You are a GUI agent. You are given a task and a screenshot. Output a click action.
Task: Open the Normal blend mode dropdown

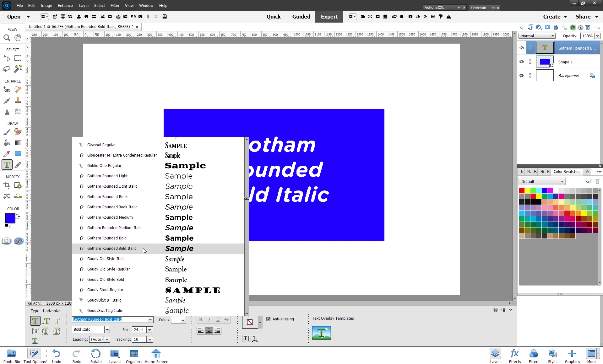[537, 36]
